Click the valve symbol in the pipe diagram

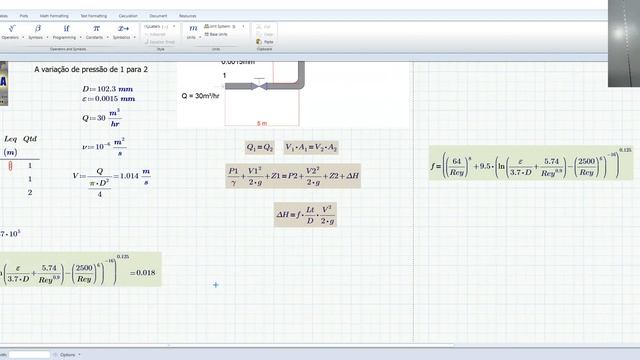[x=259, y=86]
